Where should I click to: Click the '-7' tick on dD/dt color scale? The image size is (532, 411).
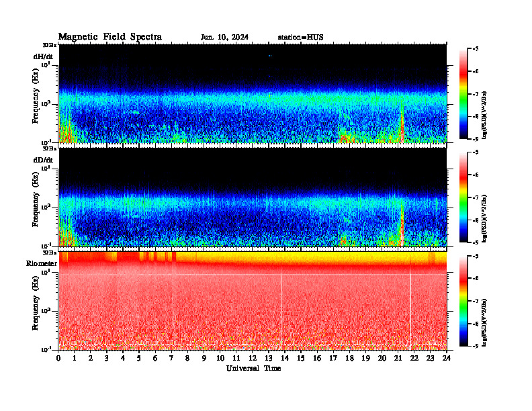coord(476,197)
